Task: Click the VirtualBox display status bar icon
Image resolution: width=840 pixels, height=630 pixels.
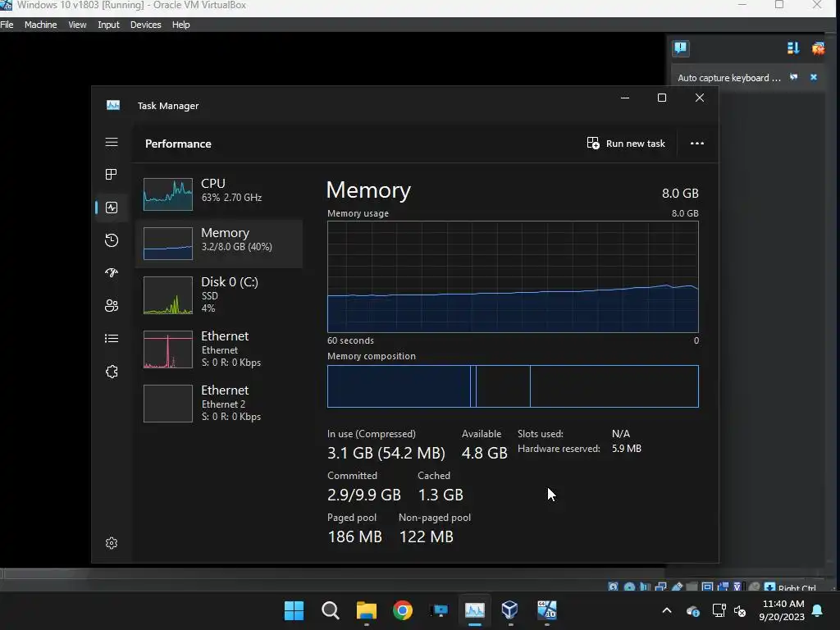Action: coord(707,587)
